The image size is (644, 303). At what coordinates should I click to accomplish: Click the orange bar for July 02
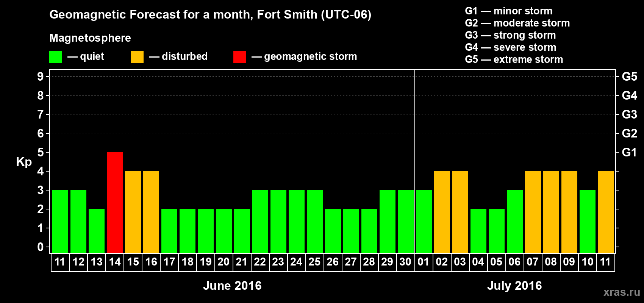click(x=442, y=212)
